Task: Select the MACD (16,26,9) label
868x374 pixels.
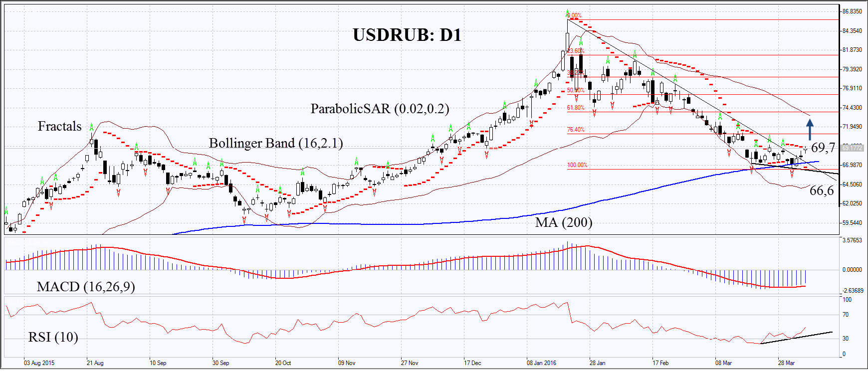Action: click(86, 287)
